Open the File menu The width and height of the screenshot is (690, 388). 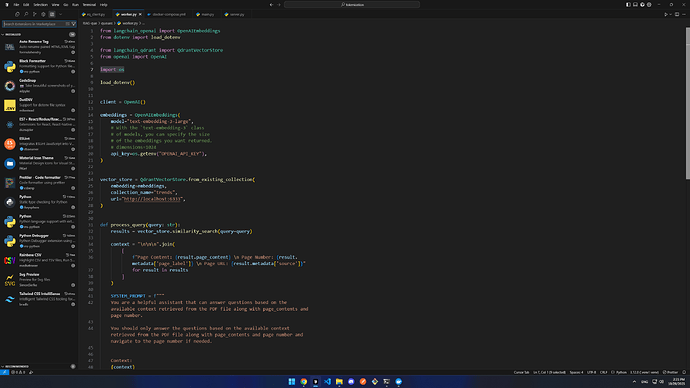point(16,4)
